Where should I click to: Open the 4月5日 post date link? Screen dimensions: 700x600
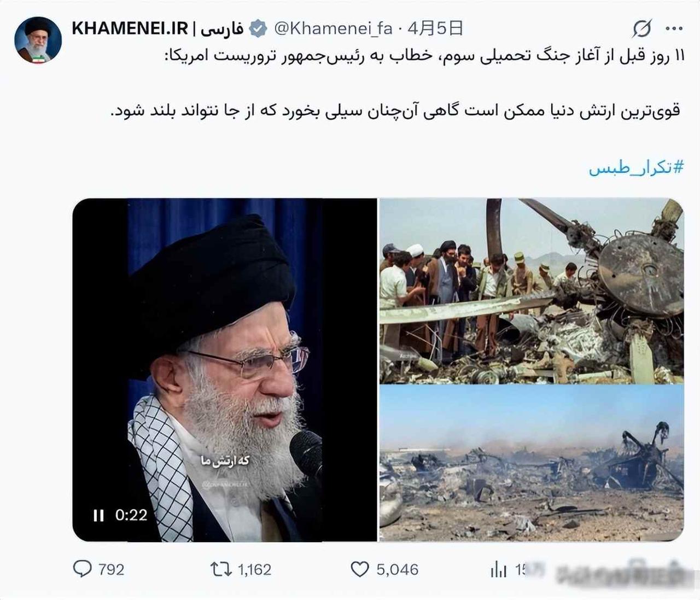click(x=435, y=28)
